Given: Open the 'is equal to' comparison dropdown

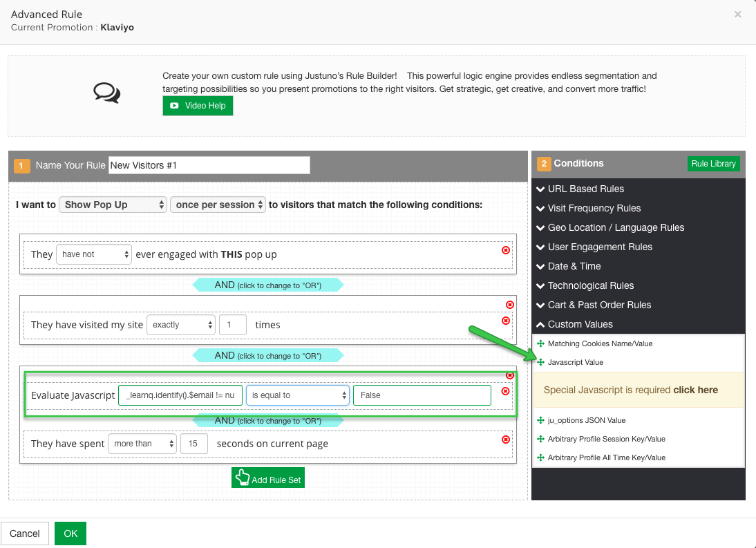Looking at the screenshot, I should 298,395.
